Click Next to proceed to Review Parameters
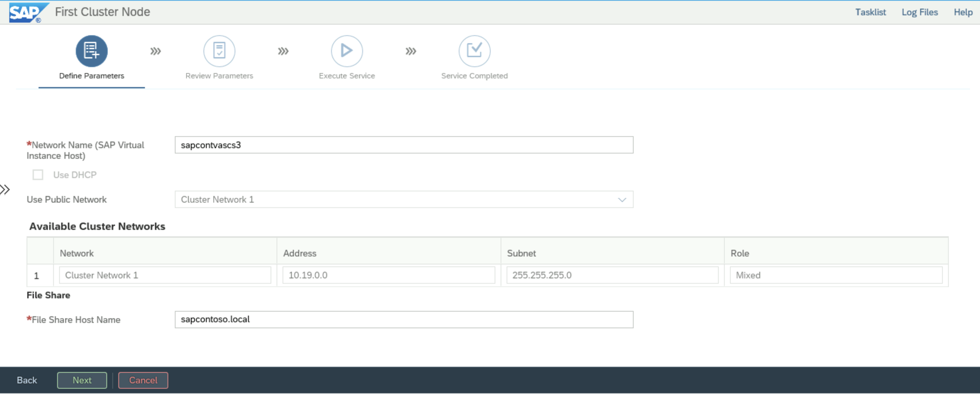980x394 pixels. (81, 380)
